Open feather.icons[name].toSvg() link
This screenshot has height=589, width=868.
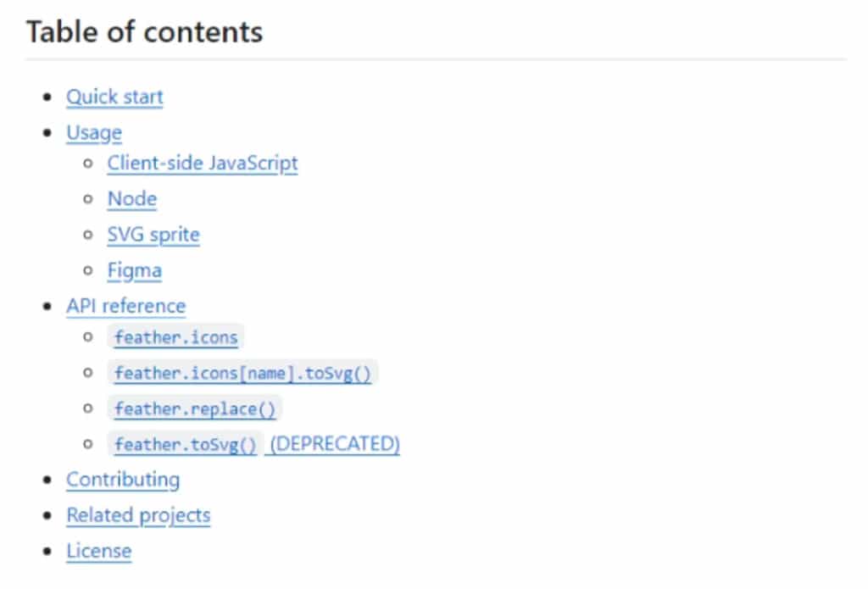pyautogui.click(x=242, y=373)
